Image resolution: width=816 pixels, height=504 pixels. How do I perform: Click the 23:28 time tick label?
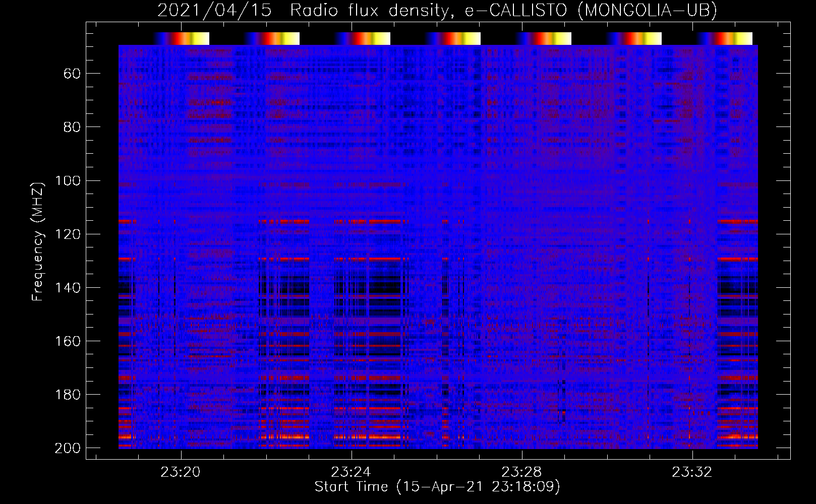pos(521,472)
